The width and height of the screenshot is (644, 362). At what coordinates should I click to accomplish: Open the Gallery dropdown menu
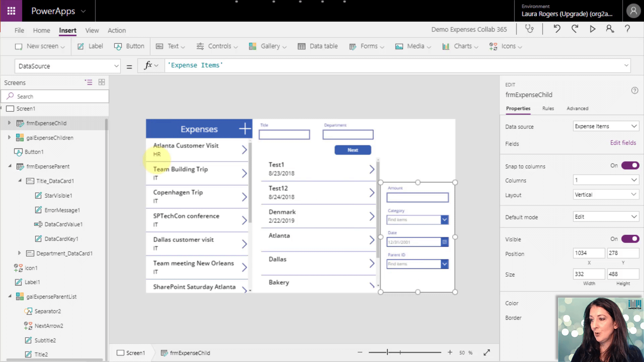pyautogui.click(x=268, y=46)
